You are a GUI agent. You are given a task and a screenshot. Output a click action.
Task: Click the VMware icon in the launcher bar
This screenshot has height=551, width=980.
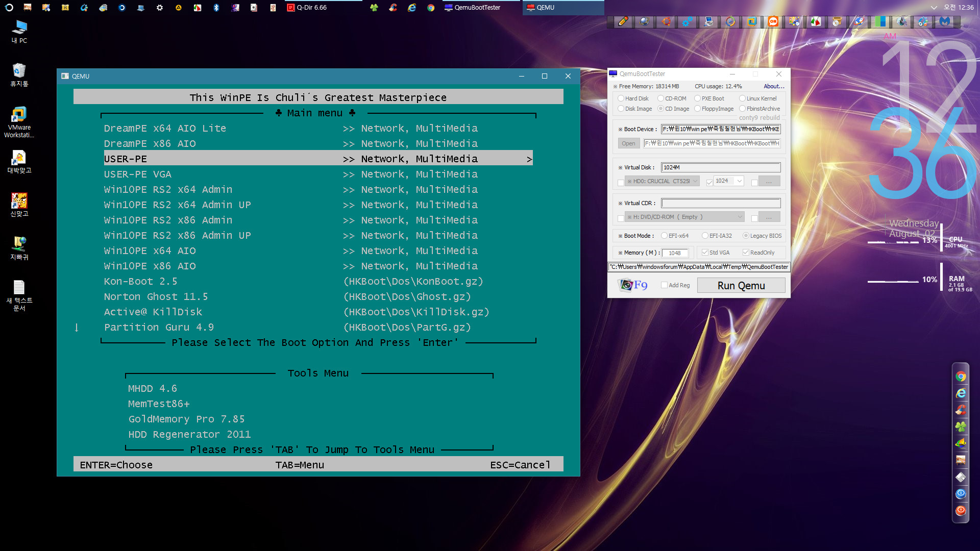[752, 21]
